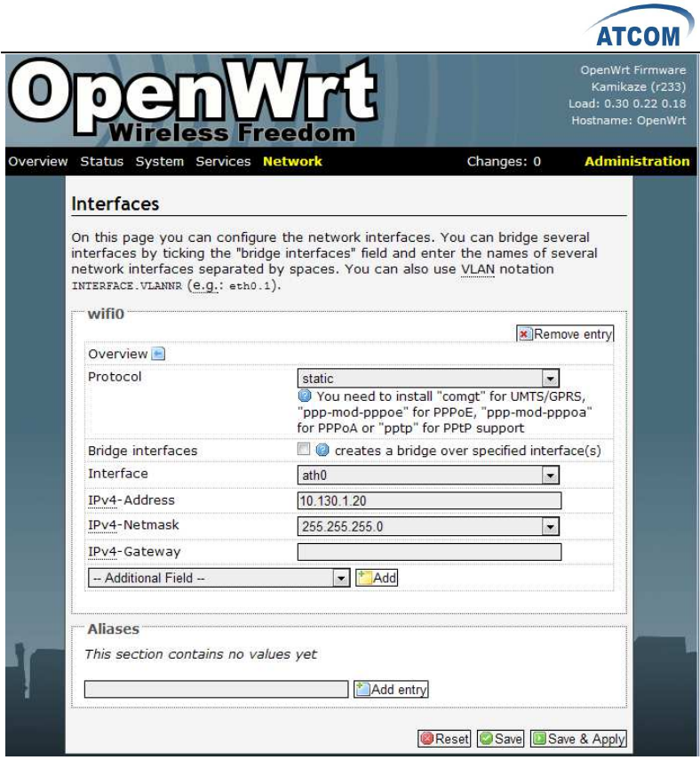Click the red X icon on Remove entry
Screen dimensions: 700x784
(x=525, y=334)
